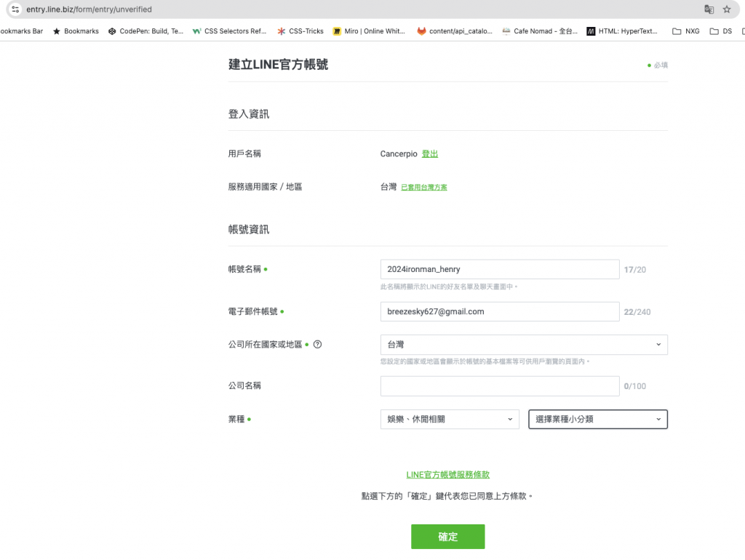
Task: Open the NXG bookmarks folder
Action: 685,31
